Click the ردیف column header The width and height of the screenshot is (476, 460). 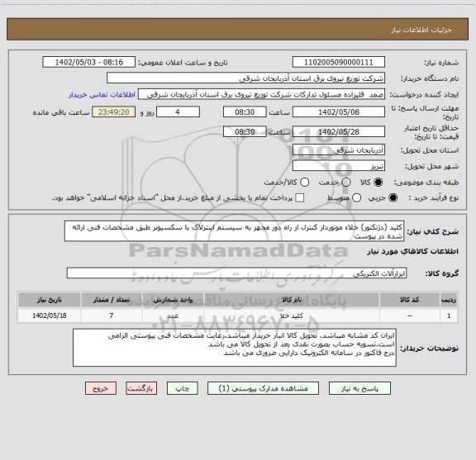(x=449, y=300)
